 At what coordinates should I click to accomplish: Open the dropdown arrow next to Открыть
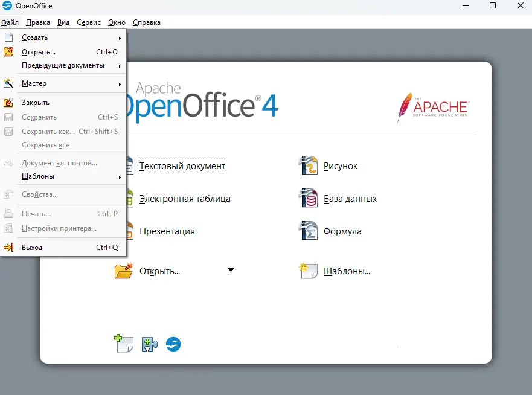point(231,271)
